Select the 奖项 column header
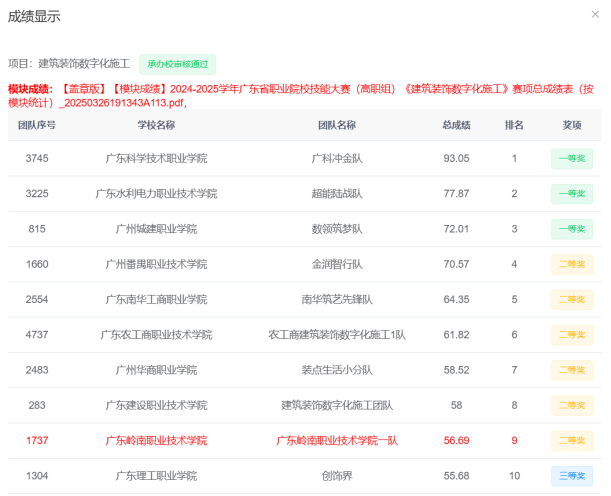 pyautogui.click(x=572, y=125)
